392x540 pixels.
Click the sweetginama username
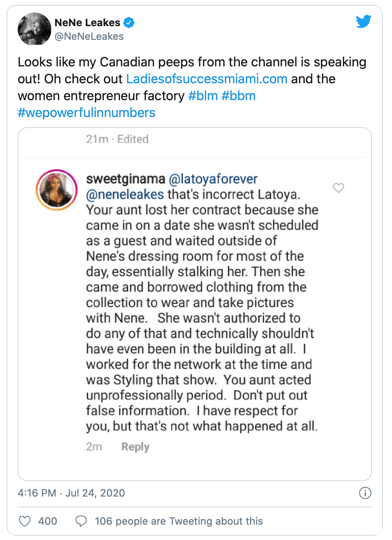pyautogui.click(x=126, y=179)
